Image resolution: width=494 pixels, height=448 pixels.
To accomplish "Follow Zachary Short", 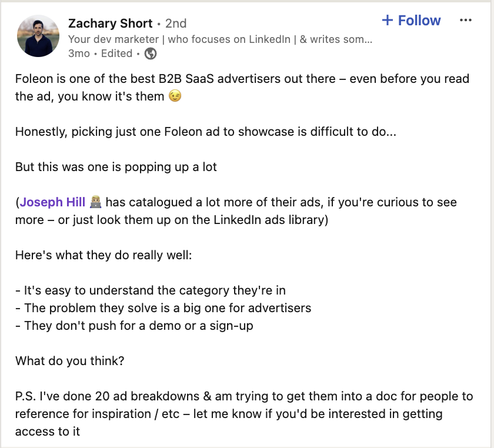I will coord(411,20).
